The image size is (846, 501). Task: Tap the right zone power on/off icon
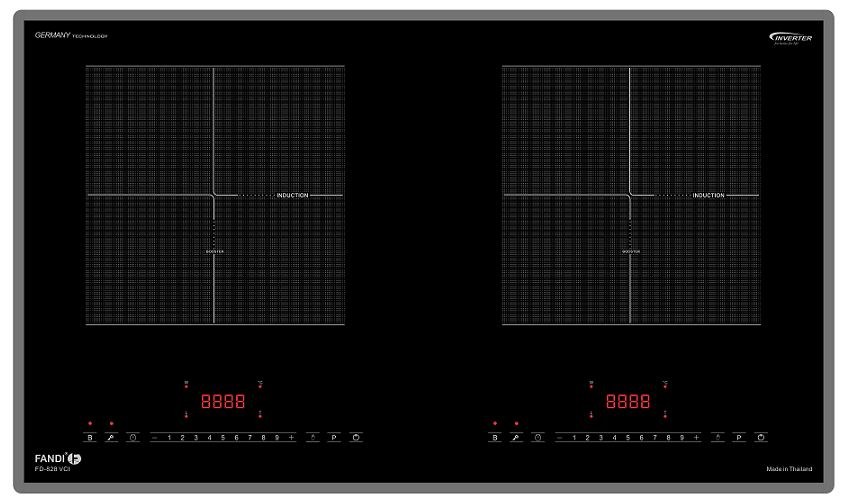coord(761,437)
